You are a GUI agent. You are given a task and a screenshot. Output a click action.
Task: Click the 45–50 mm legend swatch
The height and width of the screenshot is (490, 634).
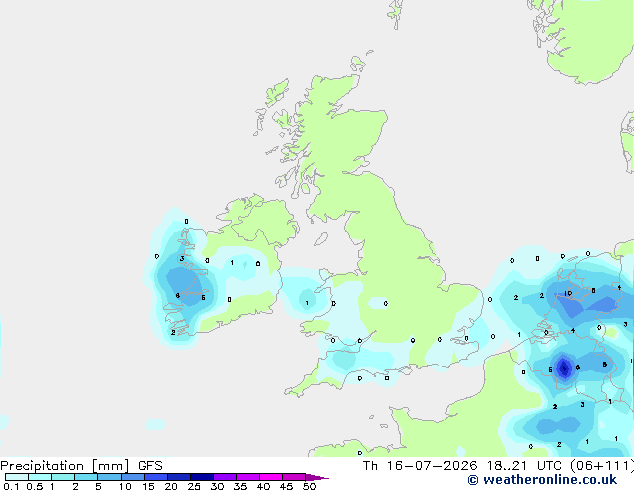tap(294, 477)
